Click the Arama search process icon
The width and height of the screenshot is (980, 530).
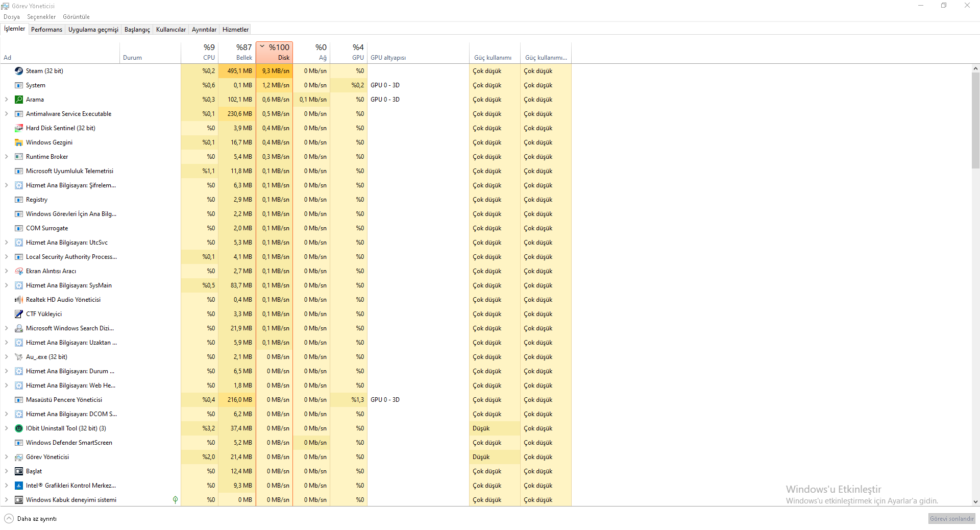click(19, 100)
